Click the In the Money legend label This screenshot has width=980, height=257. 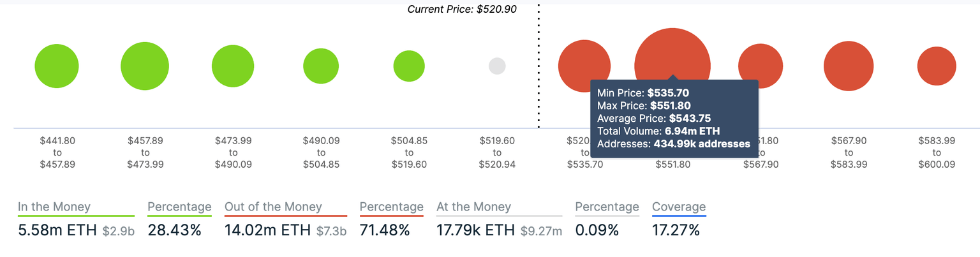click(54, 207)
